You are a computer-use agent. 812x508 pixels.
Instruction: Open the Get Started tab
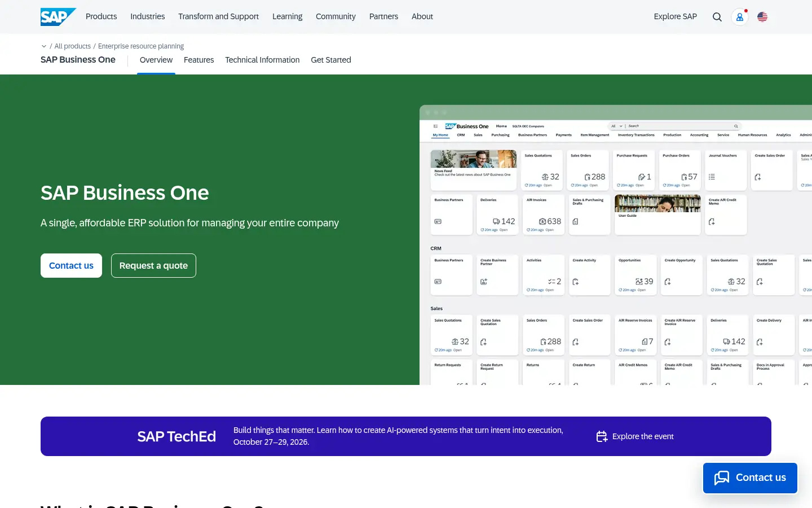[331, 60]
